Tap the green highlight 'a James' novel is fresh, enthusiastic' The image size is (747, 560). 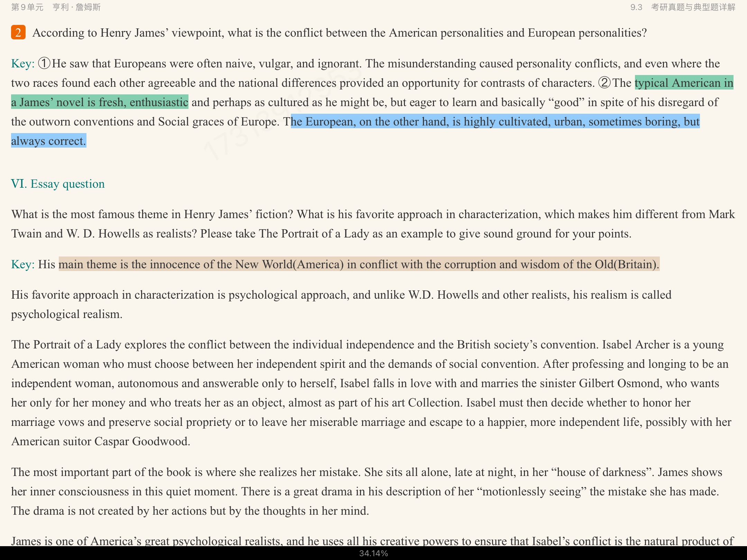(100, 102)
